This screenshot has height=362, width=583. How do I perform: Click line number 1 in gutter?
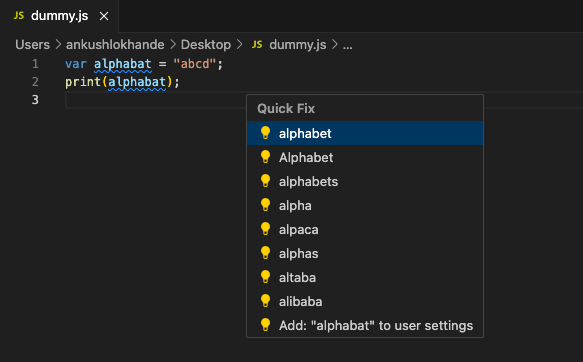coord(35,64)
